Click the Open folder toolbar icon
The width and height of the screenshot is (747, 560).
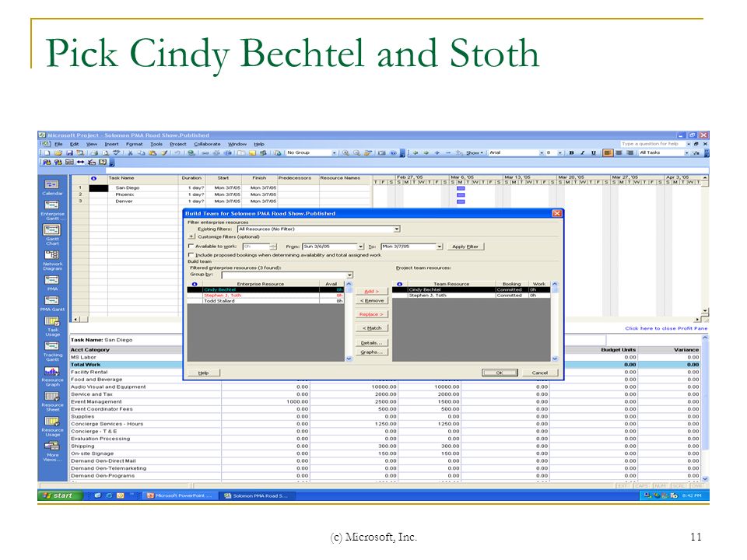[58, 153]
